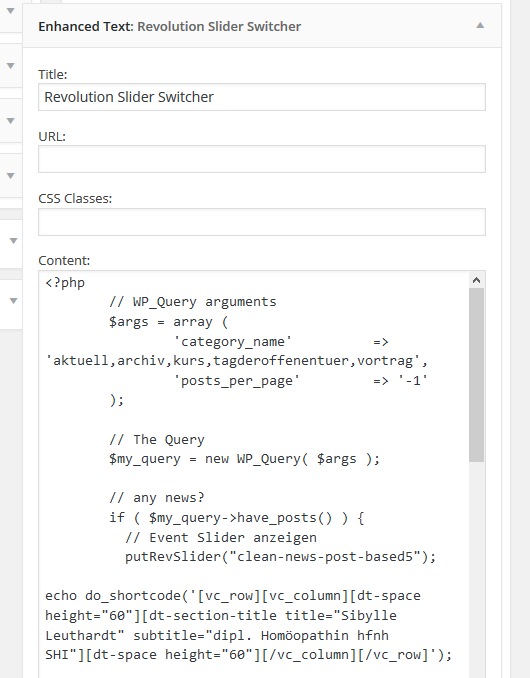
Task: Click the 'URL:' field label
Action: tap(52, 137)
